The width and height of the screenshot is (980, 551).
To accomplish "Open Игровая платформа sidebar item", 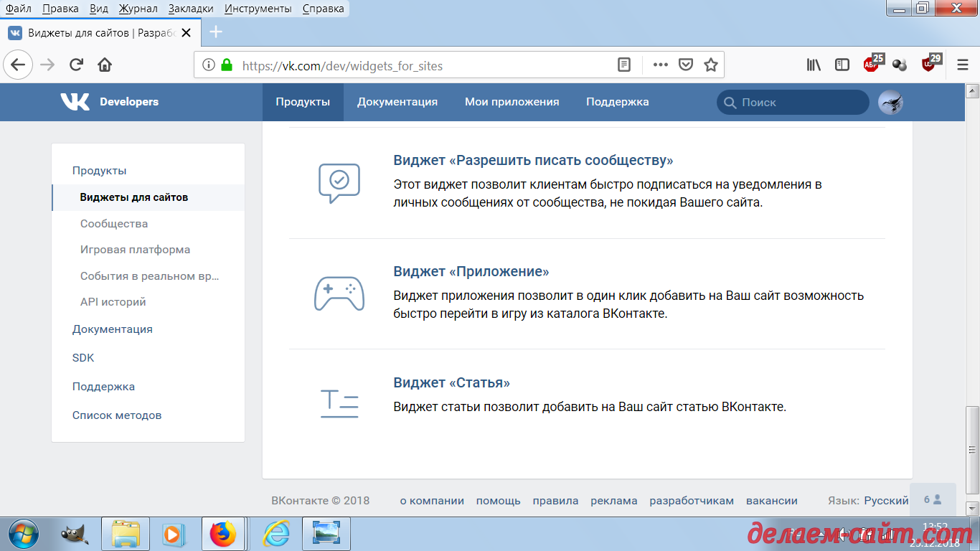I will point(135,250).
